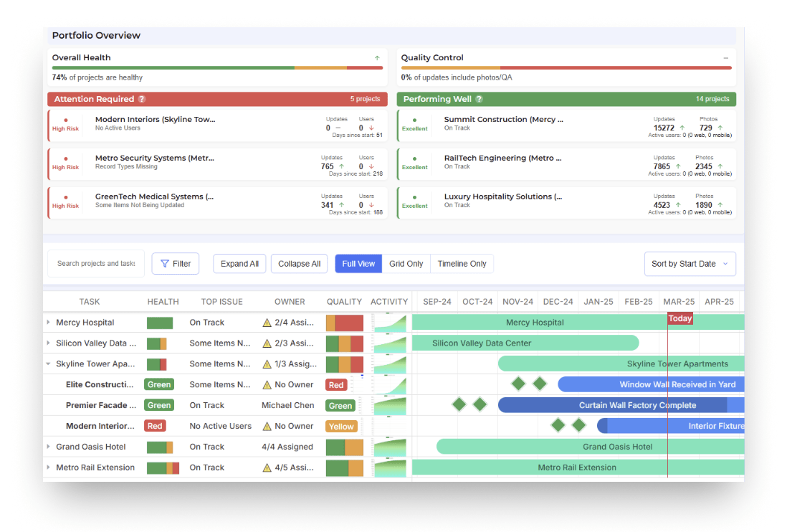787x532 pixels.
Task: Click the users down arrow on GreenTech Medical card
Action: (x=371, y=205)
